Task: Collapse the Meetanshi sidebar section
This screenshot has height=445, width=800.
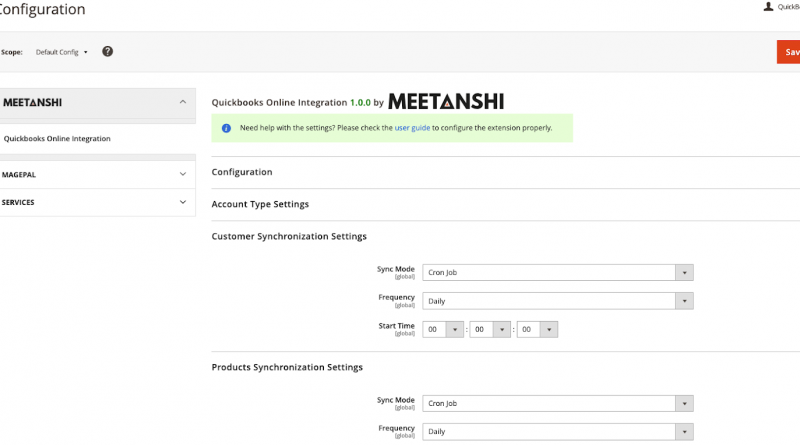Action: click(x=182, y=102)
